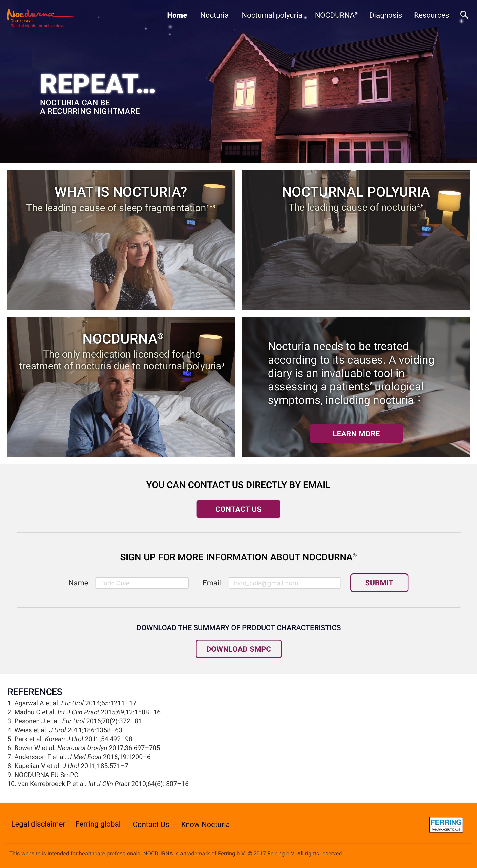Open the search magnifier icon
Viewport: 477px width, 868px height.
pos(464,15)
